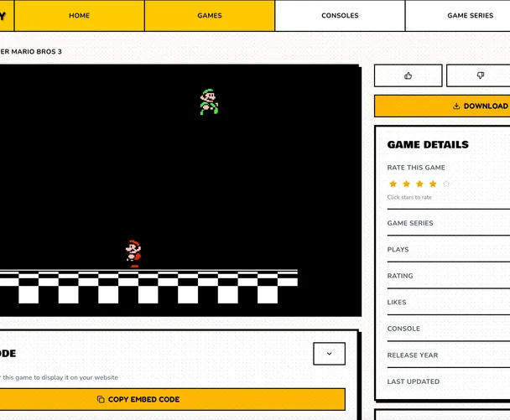Click the LAST UPDATED detail row
510x420 pixels.
[449, 381]
